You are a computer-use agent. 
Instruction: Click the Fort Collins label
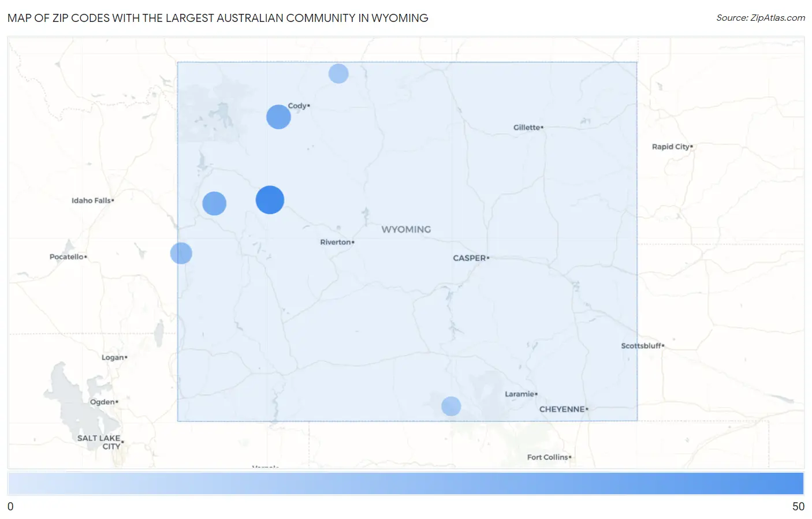[547, 457]
